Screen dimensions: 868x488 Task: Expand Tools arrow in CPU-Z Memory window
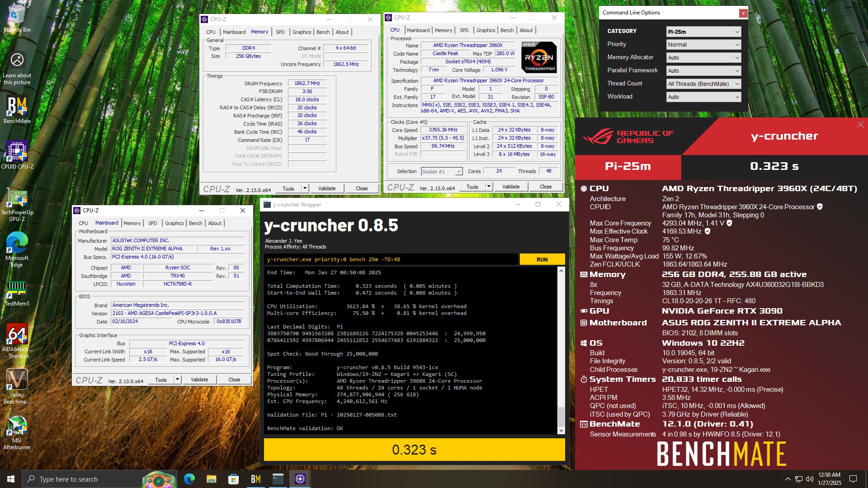point(305,188)
